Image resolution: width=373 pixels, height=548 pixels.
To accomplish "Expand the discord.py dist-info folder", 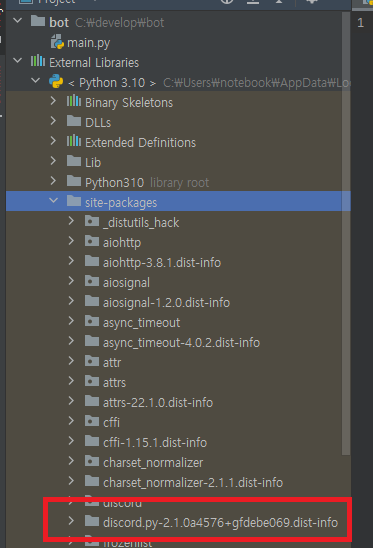I will pyautogui.click(x=71, y=521).
